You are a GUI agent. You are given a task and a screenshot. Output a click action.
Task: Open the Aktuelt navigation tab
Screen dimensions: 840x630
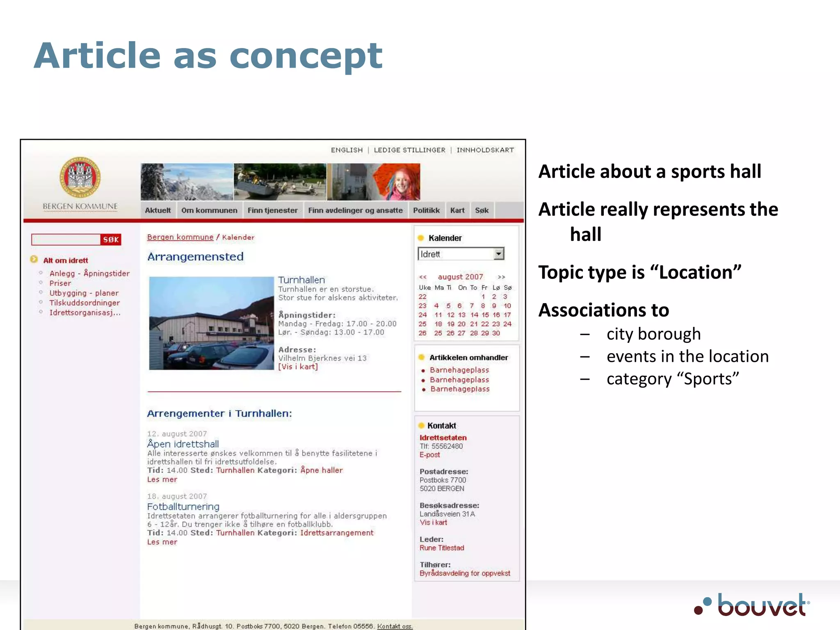tap(157, 210)
